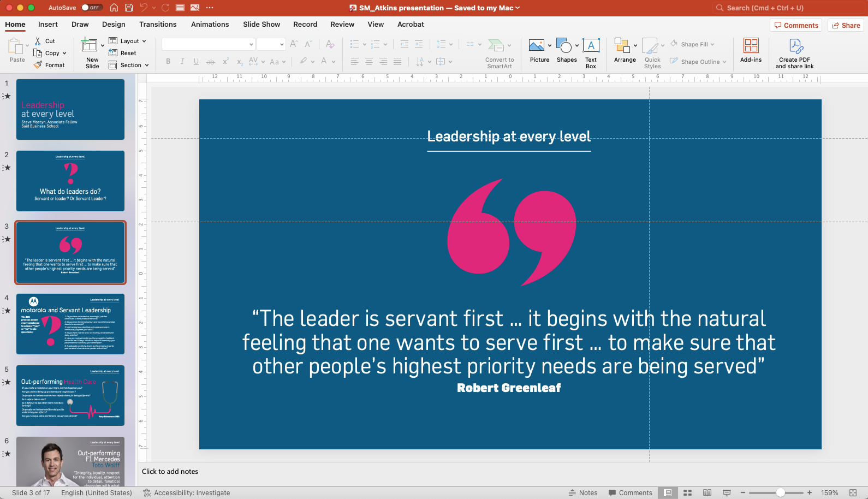868x499 pixels.
Task: Click the zoom in plus button
Action: [810, 492]
